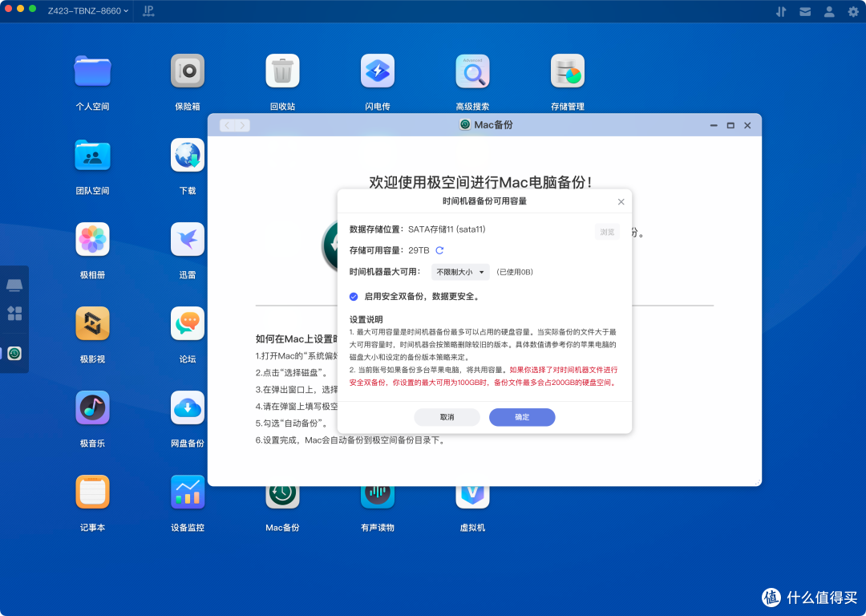Launch the 闪电传 app icon
Image resolution: width=866 pixels, height=616 pixels.
[377, 71]
